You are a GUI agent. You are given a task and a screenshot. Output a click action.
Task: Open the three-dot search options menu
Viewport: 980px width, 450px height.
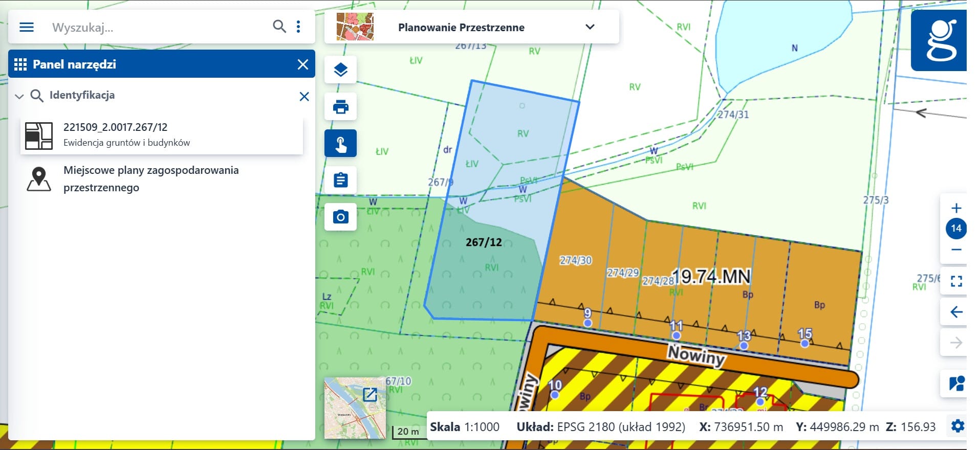click(298, 27)
